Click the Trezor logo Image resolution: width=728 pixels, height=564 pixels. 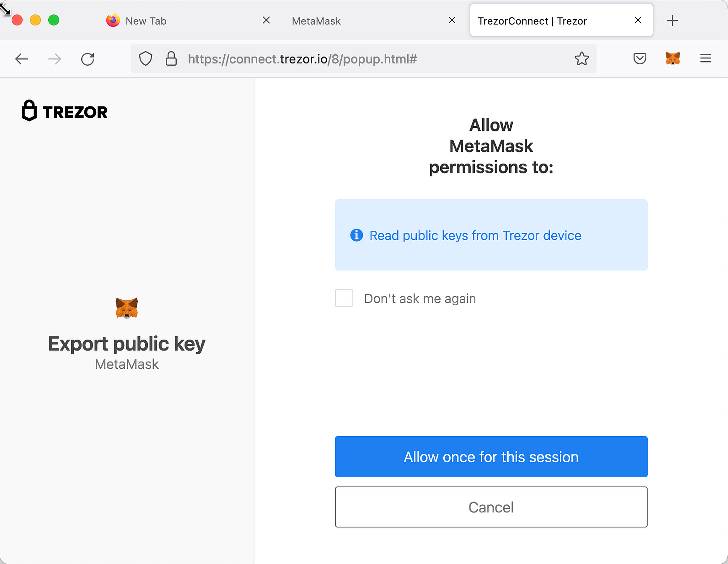[x=65, y=111]
